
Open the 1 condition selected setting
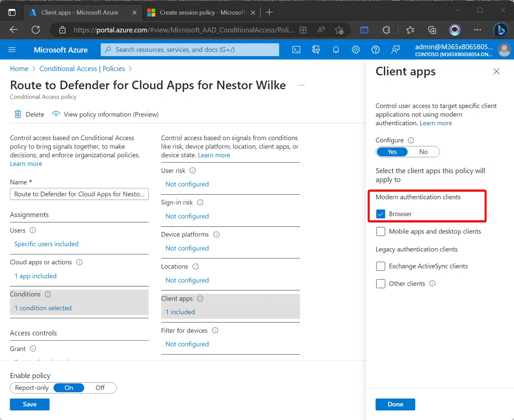43,308
